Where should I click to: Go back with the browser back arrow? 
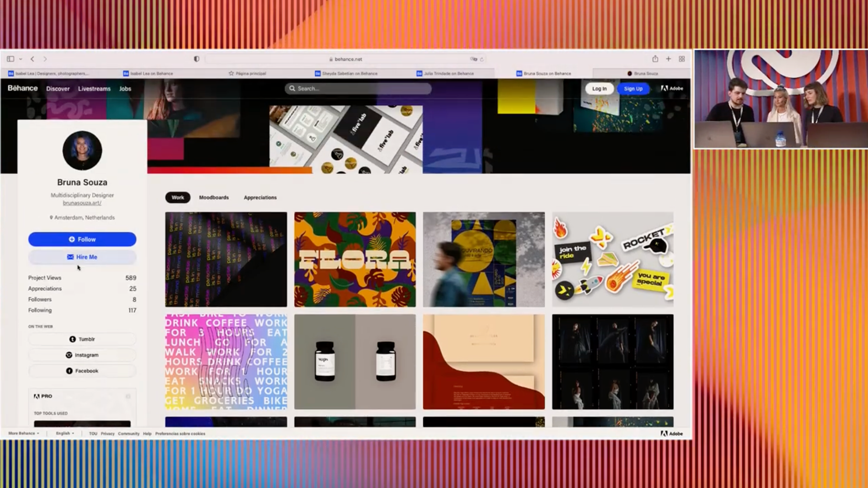click(x=33, y=59)
